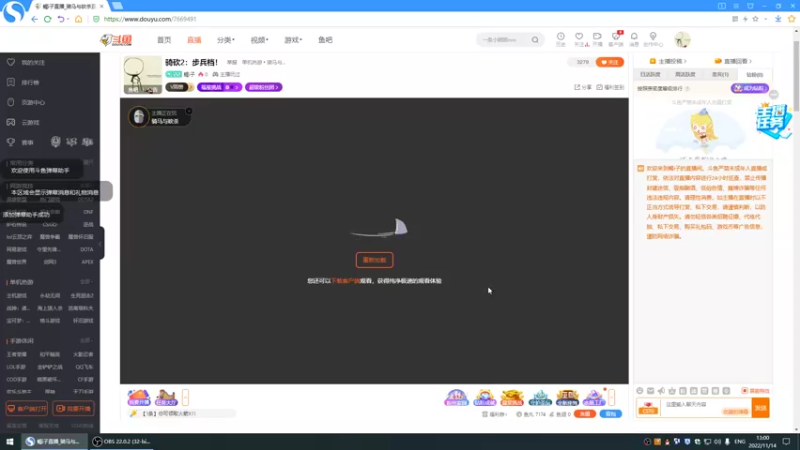Open the 手游休闲 section's 全部 link
The height and width of the screenshot is (450, 800).
pyautogui.click(x=86, y=340)
